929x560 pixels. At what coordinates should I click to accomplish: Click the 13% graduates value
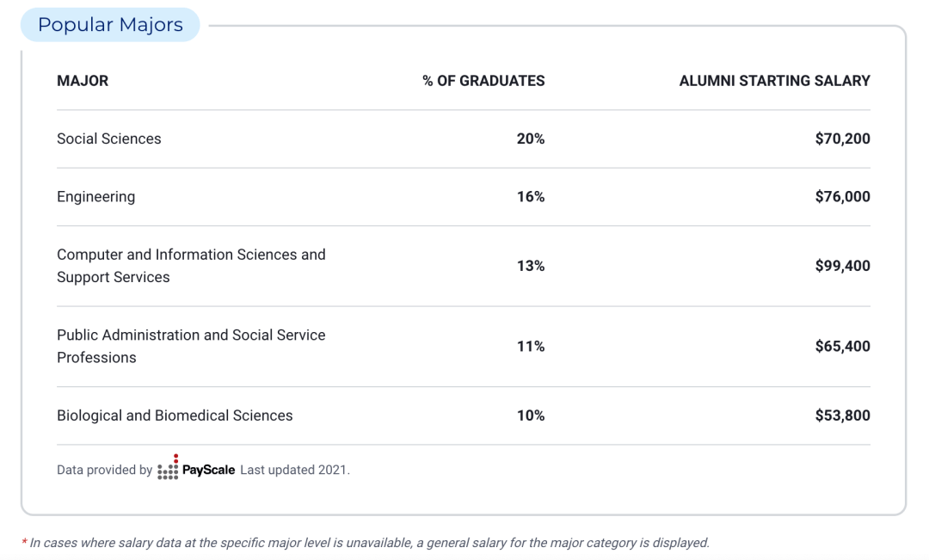(530, 266)
